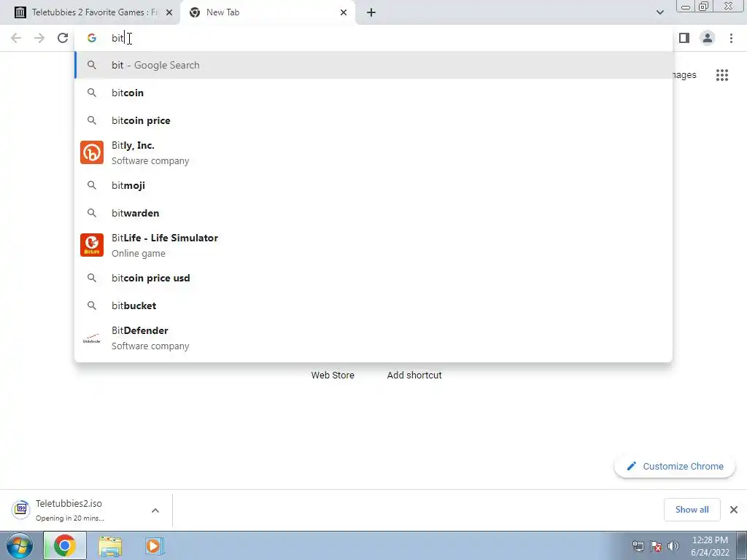Viewport: 747px width, 560px height.
Task: Switch to Teletubbies 2 Favorite Games tab
Action: [90, 12]
